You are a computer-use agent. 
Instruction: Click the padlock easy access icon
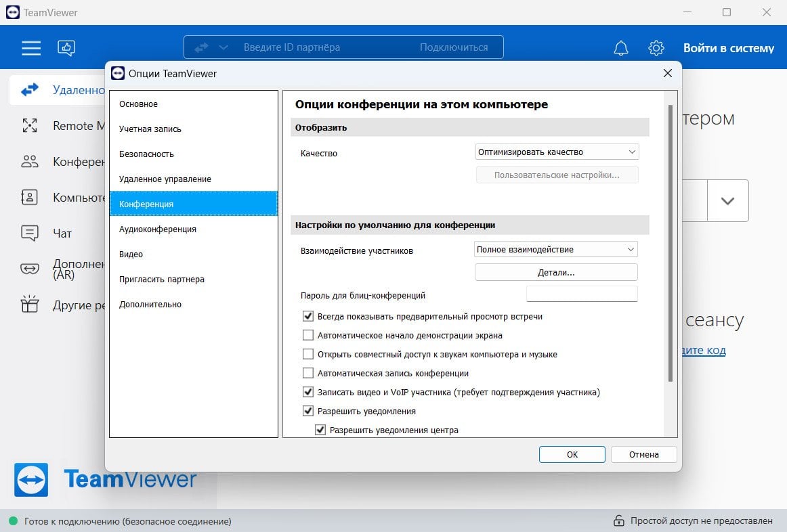click(x=618, y=521)
